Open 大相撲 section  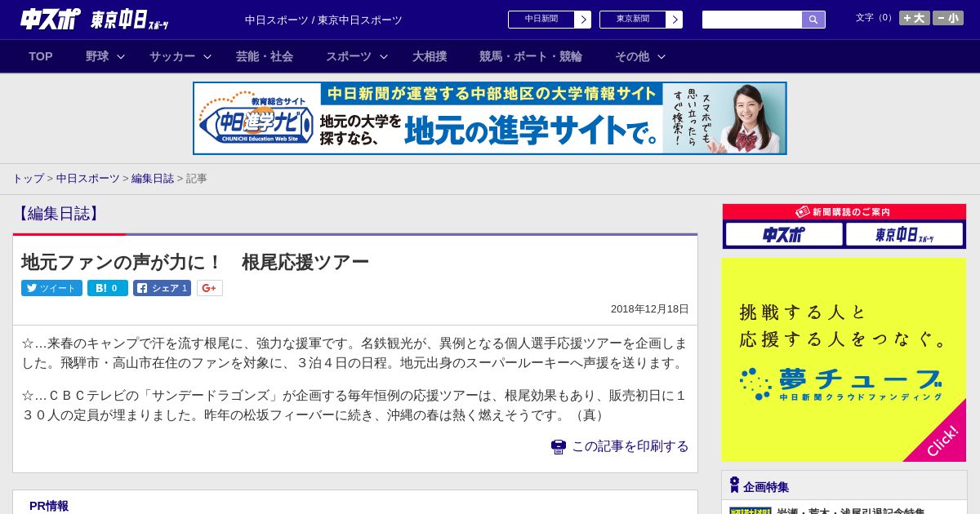[x=430, y=56]
